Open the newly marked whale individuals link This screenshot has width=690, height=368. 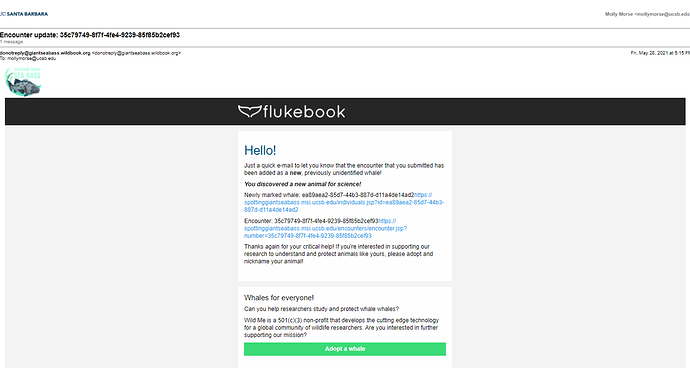[x=344, y=202]
